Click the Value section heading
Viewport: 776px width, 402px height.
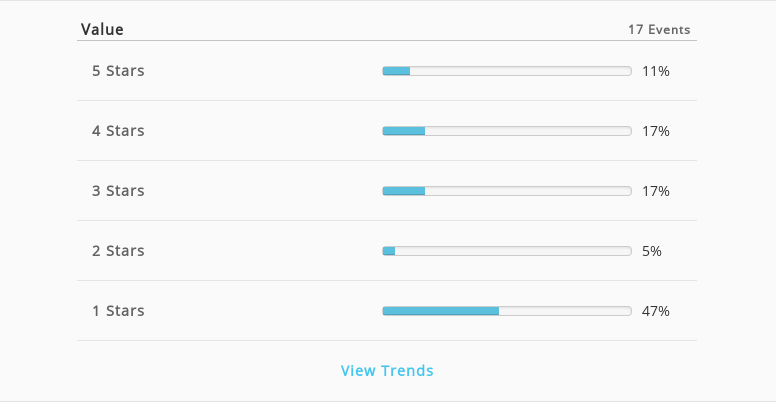coord(102,29)
